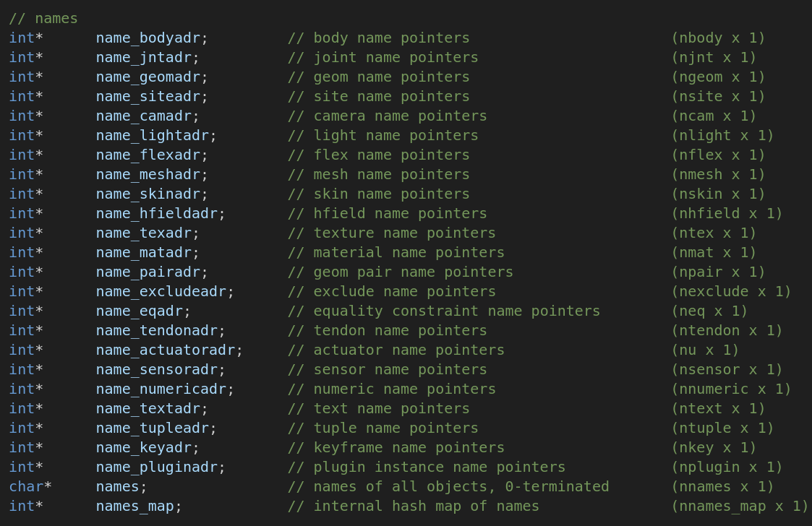Click the name_tupleadr identifier
Viewport: 812px width, 526px height.
click(153, 428)
